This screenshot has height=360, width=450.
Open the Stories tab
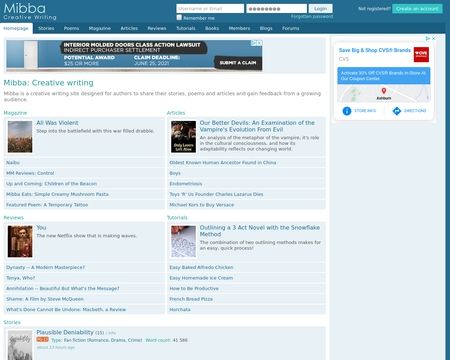point(46,28)
